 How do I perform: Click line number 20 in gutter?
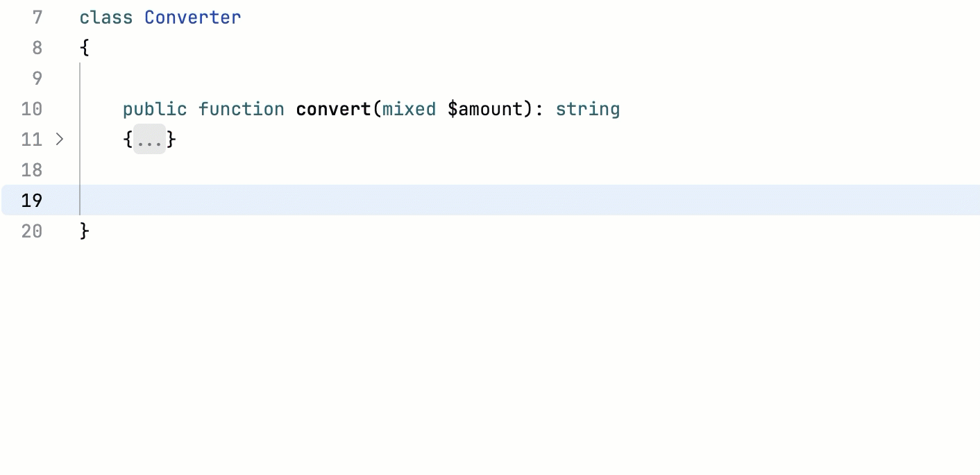[32, 231]
